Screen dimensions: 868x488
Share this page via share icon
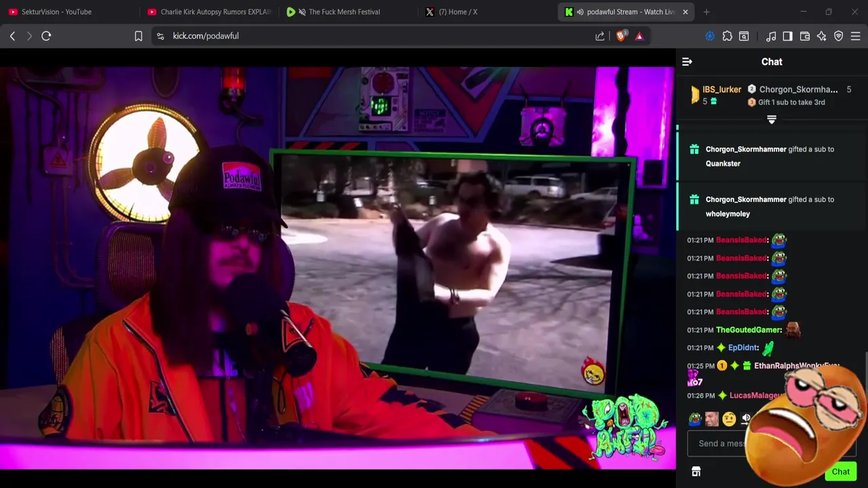coord(600,36)
